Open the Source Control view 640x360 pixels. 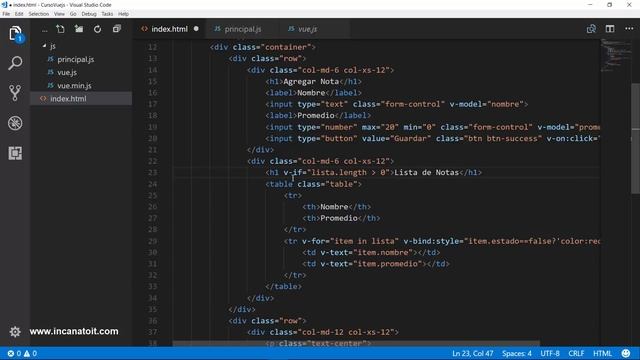click(x=15, y=93)
